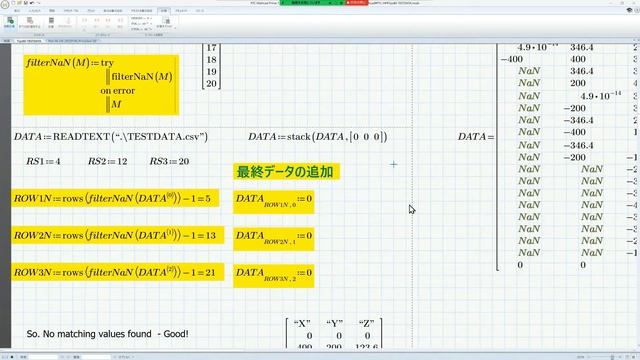Toggle the Auto Calculation ribbon button

(x=10, y=22)
